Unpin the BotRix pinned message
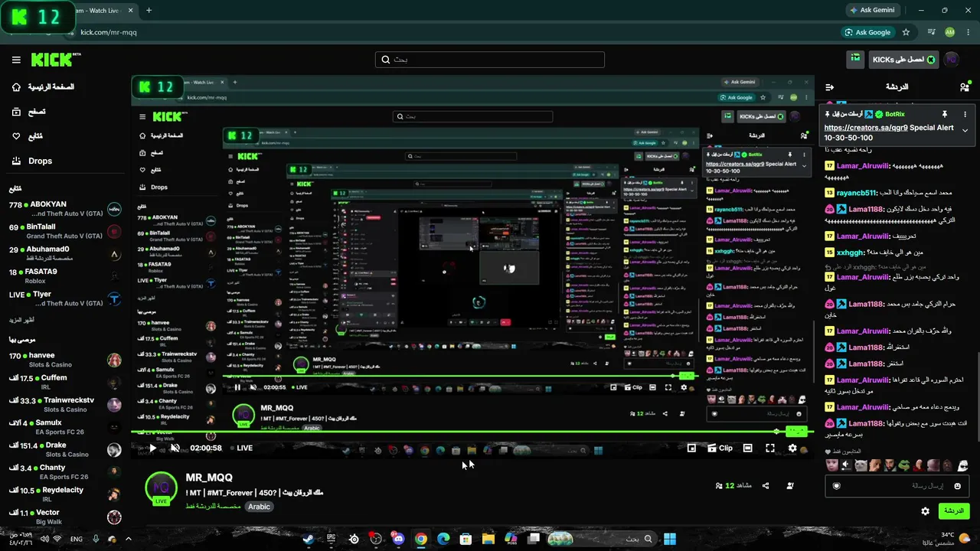Viewport: 980px width, 551px height. pos(945,114)
